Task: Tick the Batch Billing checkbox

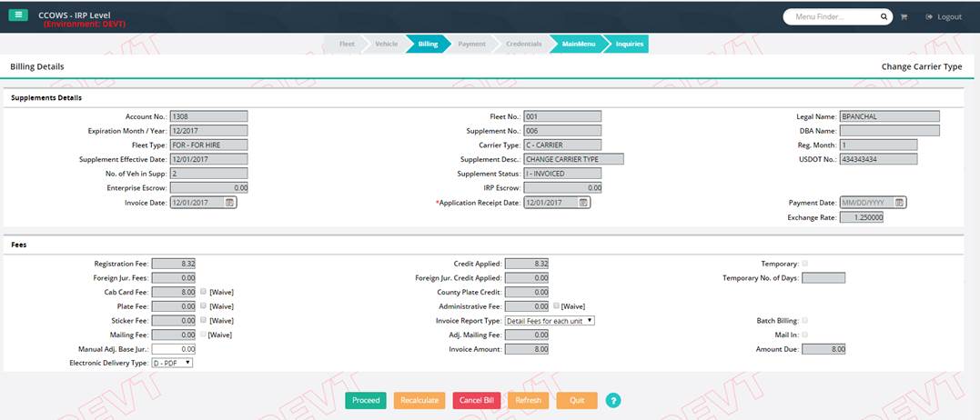Action: (804, 320)
